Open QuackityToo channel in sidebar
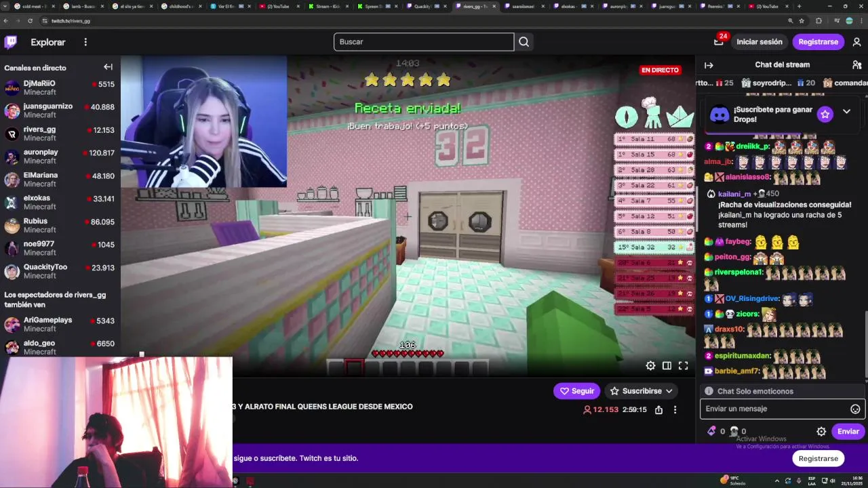Viewport: 868px width, 488px height. (x=60, y=271)
